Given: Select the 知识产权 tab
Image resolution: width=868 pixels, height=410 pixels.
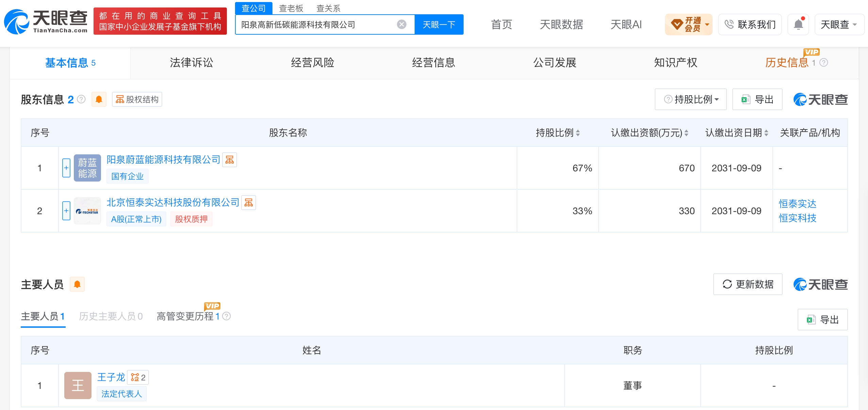Looking at the screenshot, I should pyautogui.click(x=676, y=63).
